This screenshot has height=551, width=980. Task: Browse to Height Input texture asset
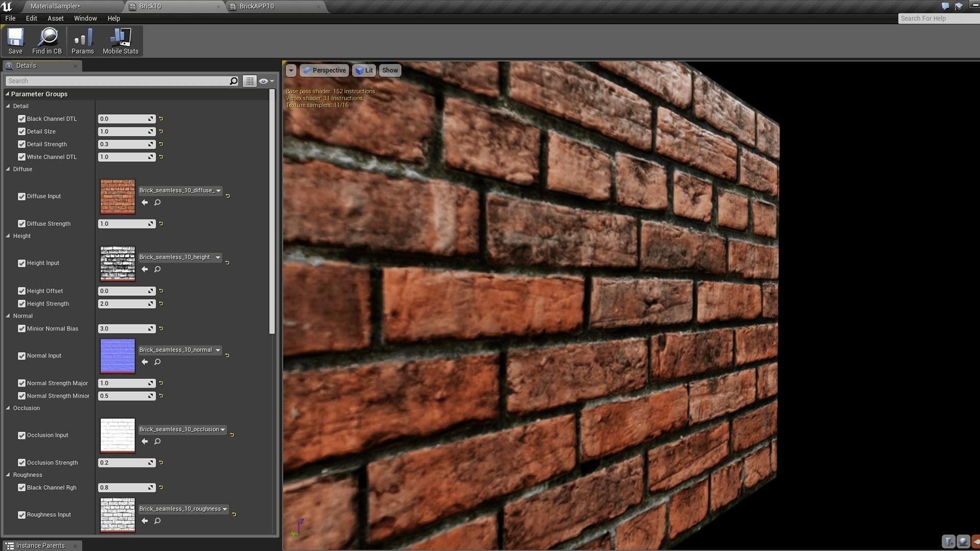click(157, 269)
